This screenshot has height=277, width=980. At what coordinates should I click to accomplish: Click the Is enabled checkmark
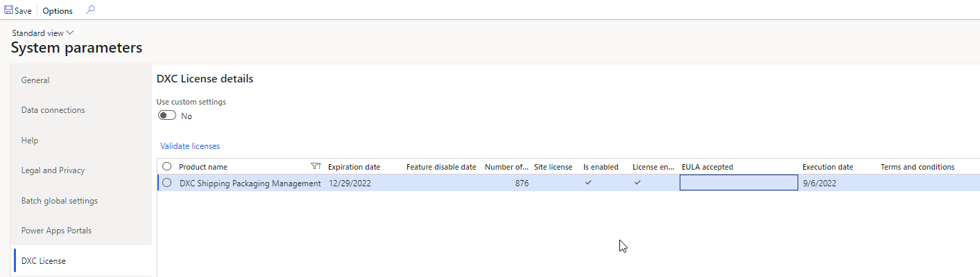588,183
